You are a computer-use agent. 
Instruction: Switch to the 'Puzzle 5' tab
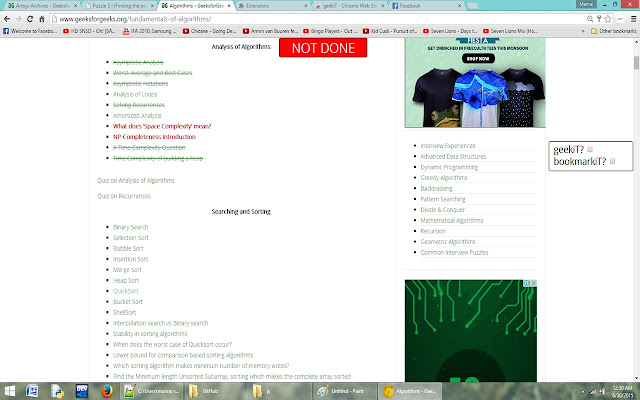click(x=119, y=6)
